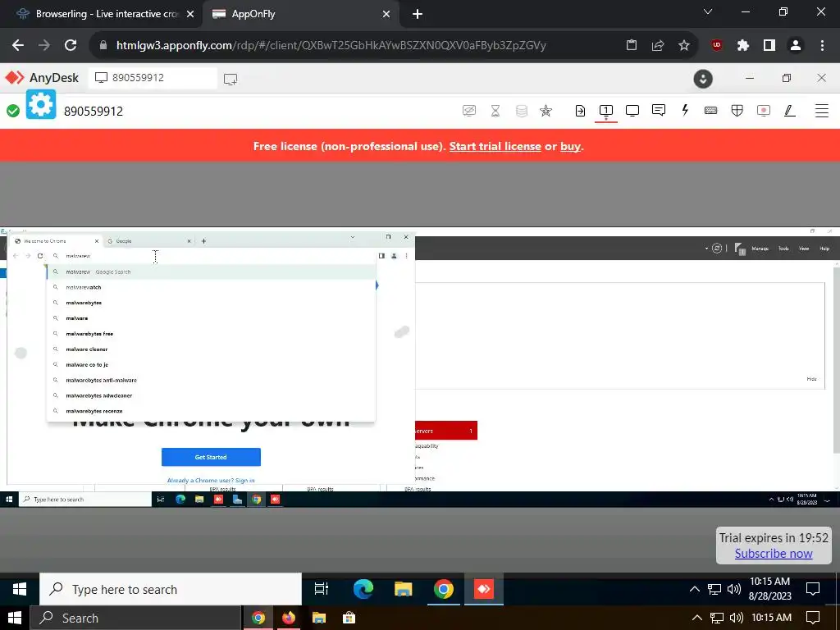Screen dimensions: 840x630
Task: Click share icon in outer address bar
Action: [658, 46]
